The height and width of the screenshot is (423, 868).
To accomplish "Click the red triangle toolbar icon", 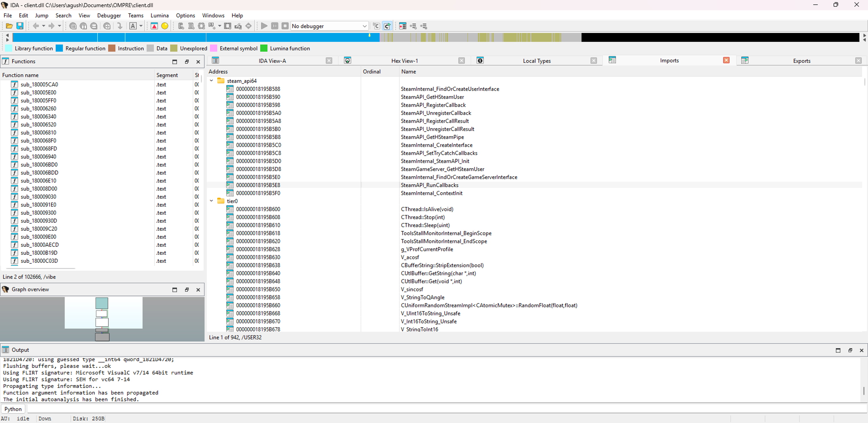I will coord(154,26).
